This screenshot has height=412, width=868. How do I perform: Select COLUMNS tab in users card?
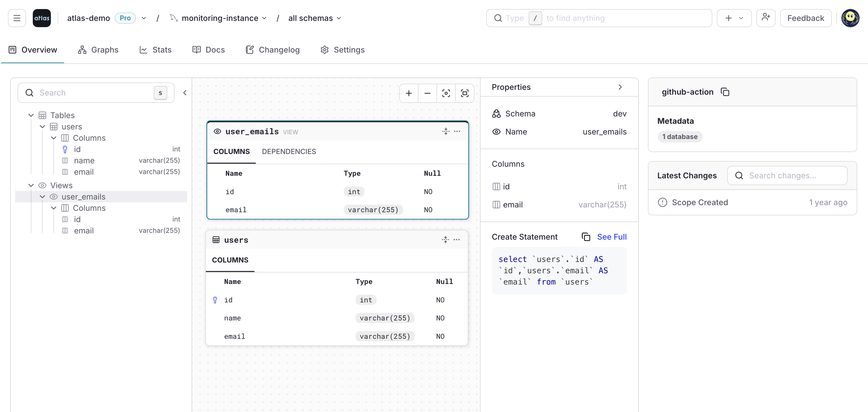230,260
